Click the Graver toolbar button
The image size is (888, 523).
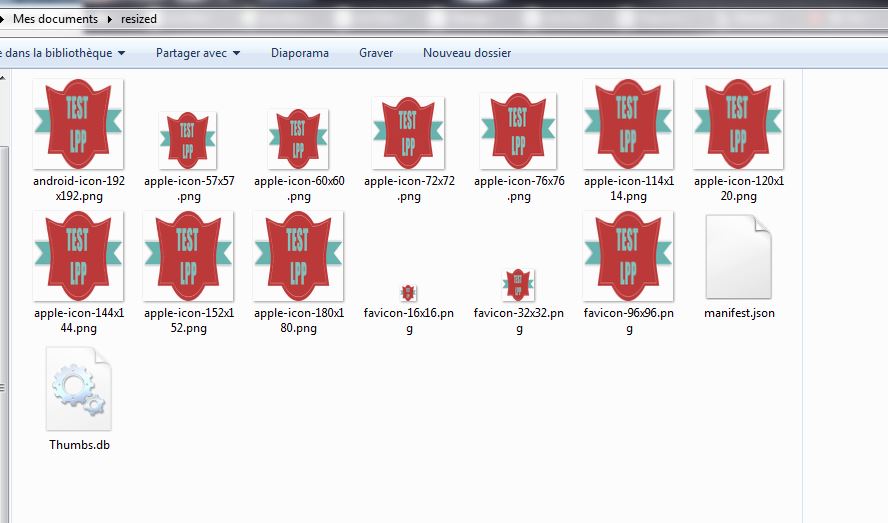[x=376, y=53]
